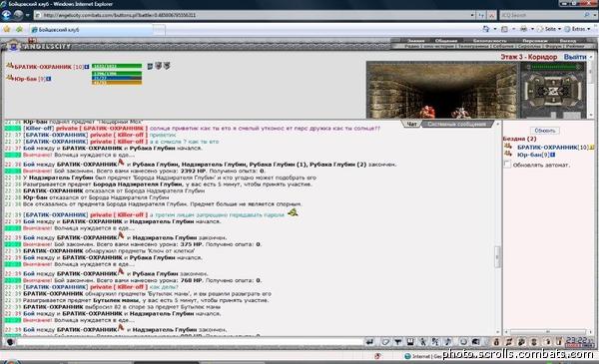Open the recent pages dropdown next to Forward
599x364 pixels.
pos(28,15)
